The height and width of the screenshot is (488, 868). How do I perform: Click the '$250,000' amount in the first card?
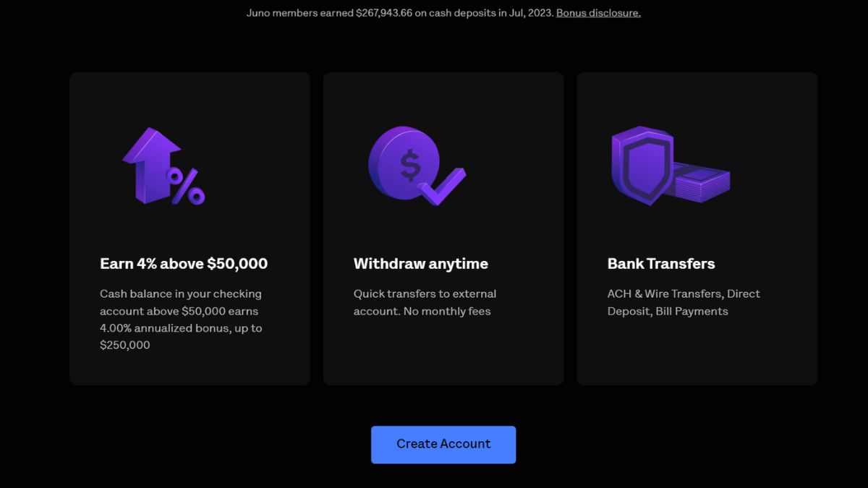pos(124,345)
